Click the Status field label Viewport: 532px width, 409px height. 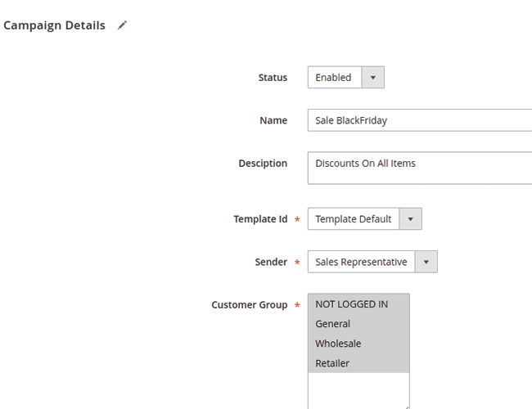[x=273, y=78]
